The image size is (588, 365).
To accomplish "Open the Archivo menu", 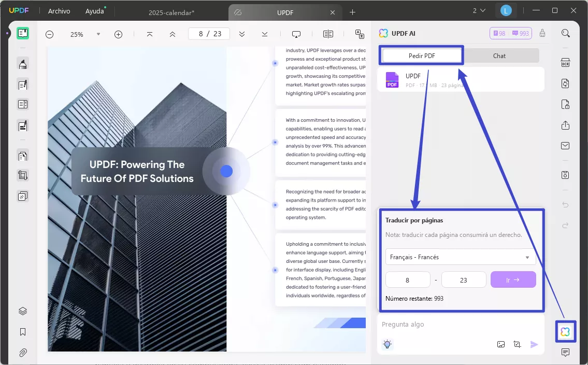I will [x=59, y=11].
